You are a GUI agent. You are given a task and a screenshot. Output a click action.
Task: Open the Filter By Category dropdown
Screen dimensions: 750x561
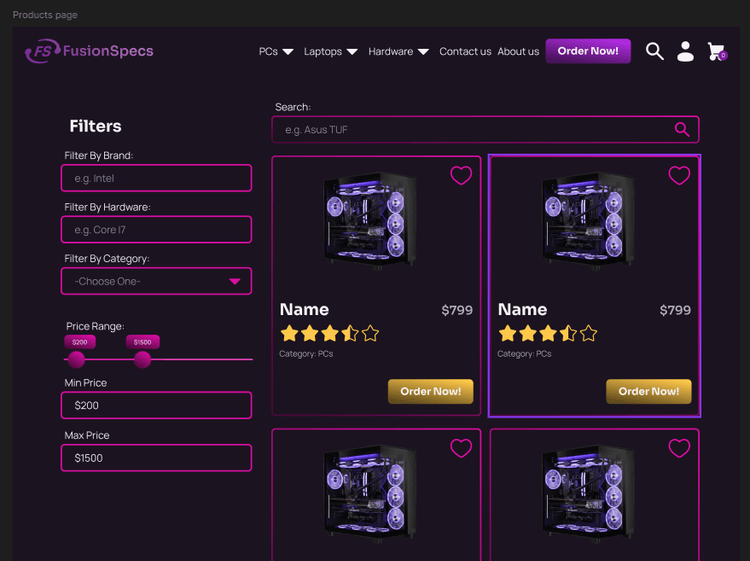point(156,281)
